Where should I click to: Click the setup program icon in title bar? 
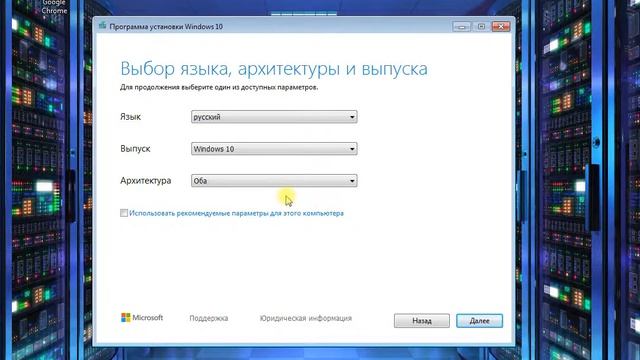point(102,26)
